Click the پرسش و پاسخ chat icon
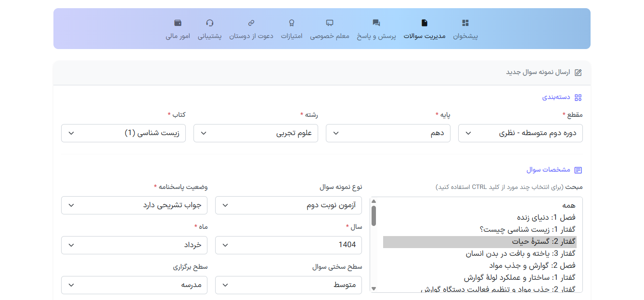The height and width of the screenshot is (300, 644). pos(376,23)
